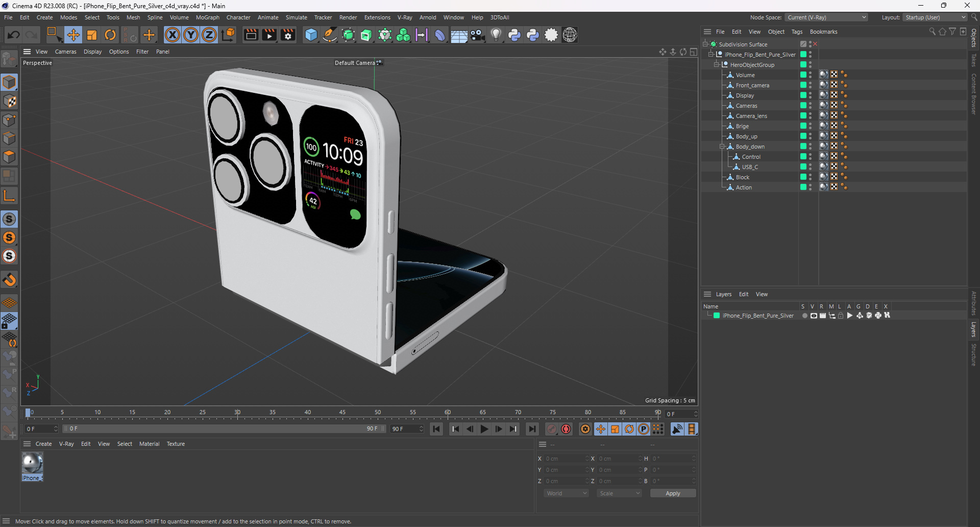Toggle the Z axis lock
The image size is (980, 527).
click(209, 35)
